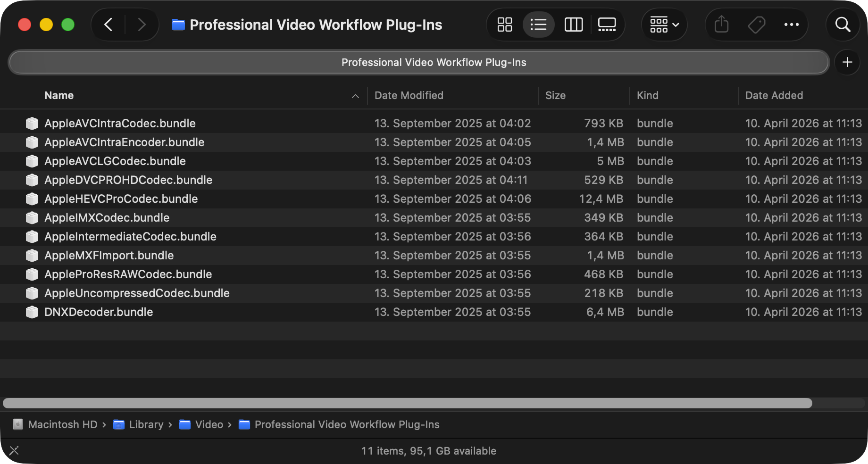Click the customize icon in status bar corner
868x464 pixels.
pos(14,450)
